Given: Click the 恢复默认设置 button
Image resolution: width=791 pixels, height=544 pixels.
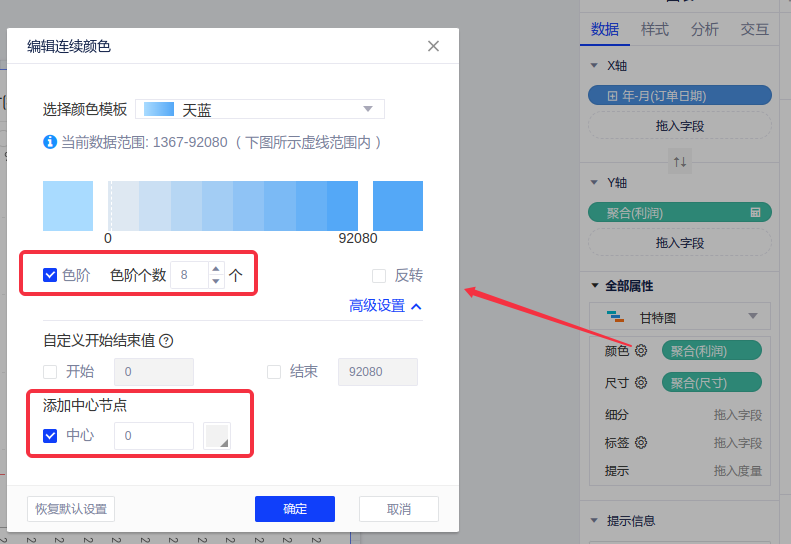Looking at the screenshot, I should point(71,509).
